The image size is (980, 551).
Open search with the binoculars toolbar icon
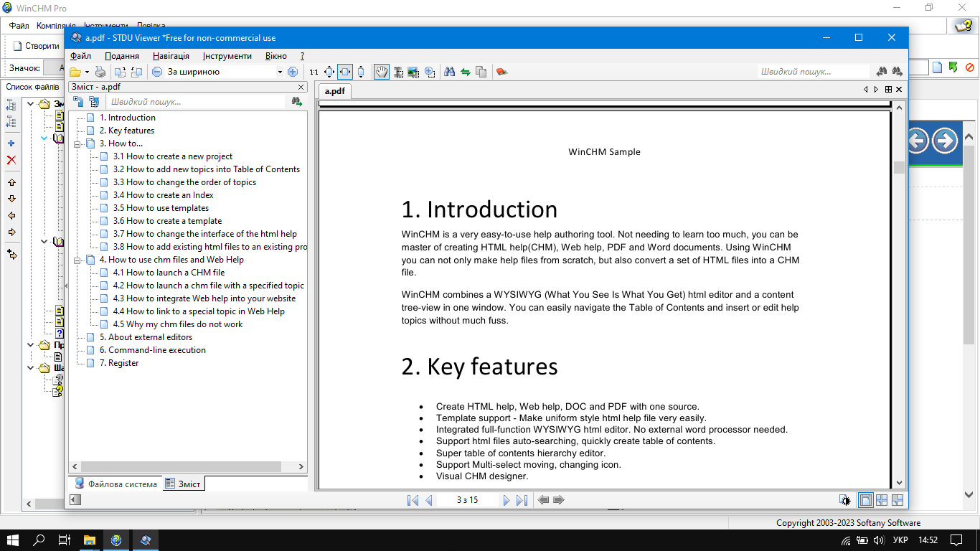[450, 72]
